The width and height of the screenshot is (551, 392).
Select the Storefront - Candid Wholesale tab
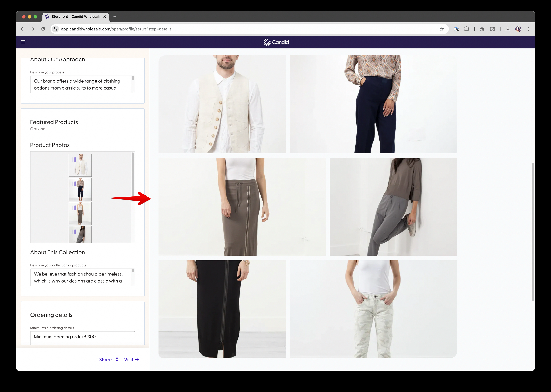tap(76, 17)
